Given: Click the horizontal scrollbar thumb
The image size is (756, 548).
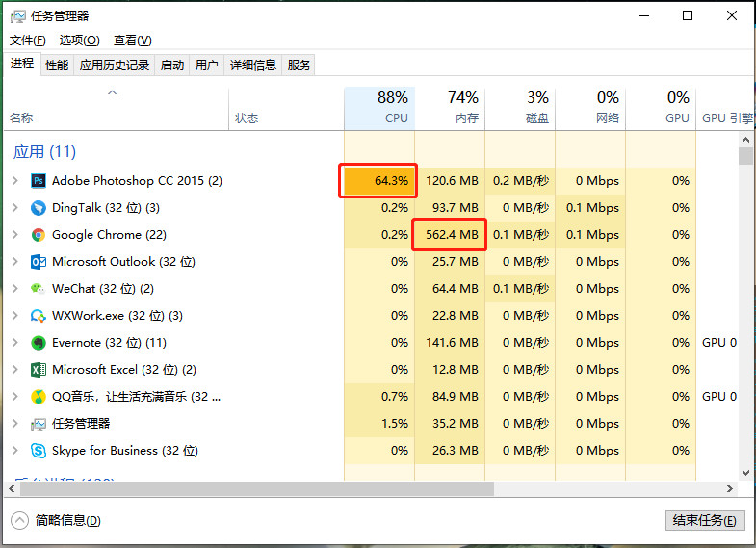Looking at the screenshot, I should pyautogui.click(x=252, y=489).
